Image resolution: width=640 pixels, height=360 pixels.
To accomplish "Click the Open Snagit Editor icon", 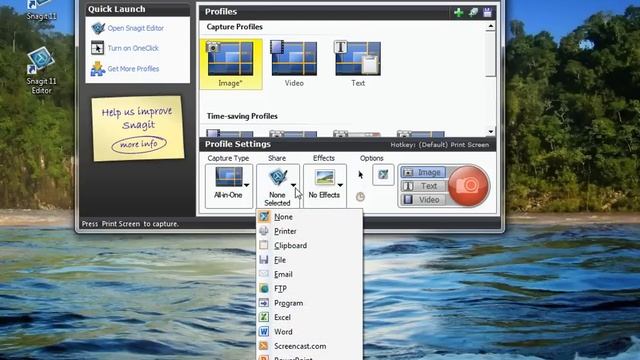I will coord(98,28).
